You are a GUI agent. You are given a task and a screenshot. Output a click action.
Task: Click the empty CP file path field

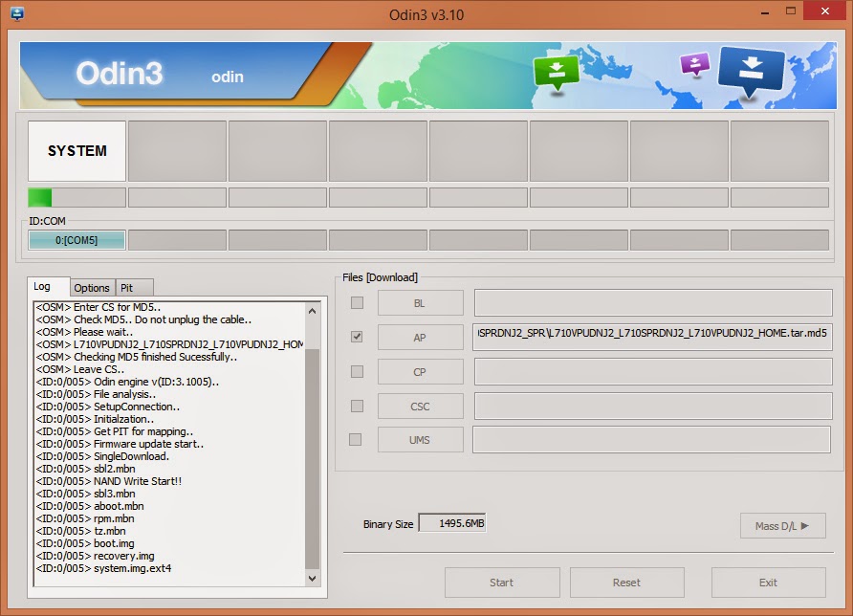[x=653, y=372]
